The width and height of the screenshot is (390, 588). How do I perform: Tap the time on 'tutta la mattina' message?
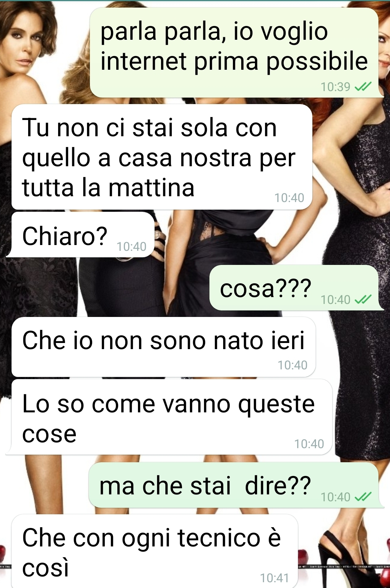(x=289, y=198)
